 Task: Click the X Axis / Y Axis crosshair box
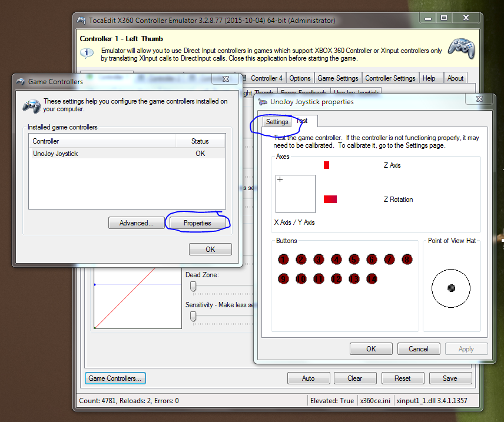[296, 194]
